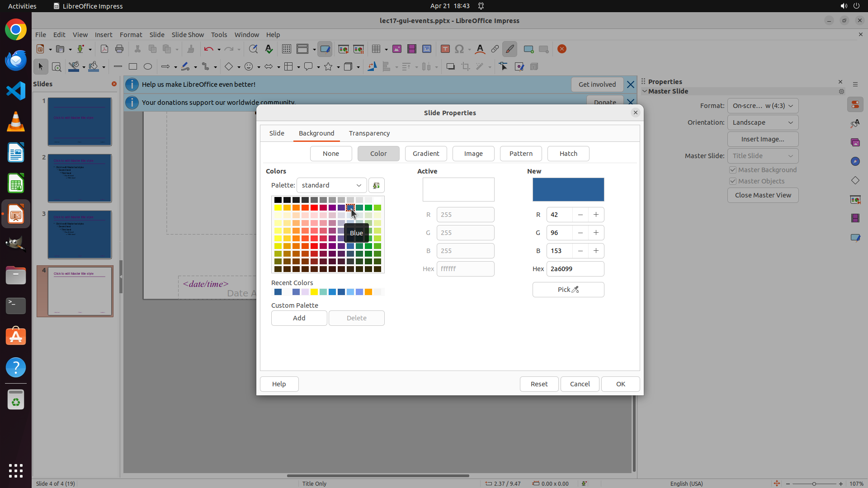Viewport: 868px width, 488px height.
Task: Click the Insert Table toolbar icon
Action: point(376,49)
